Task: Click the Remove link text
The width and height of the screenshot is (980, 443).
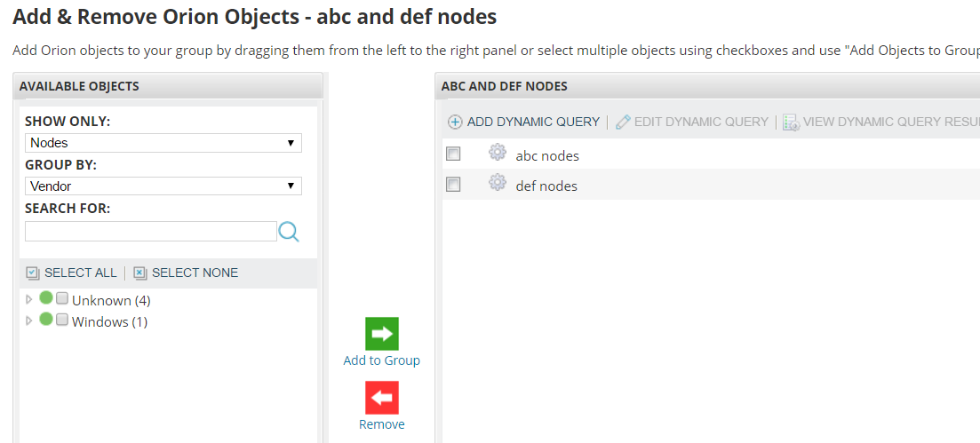Action: tap(382, 424)
